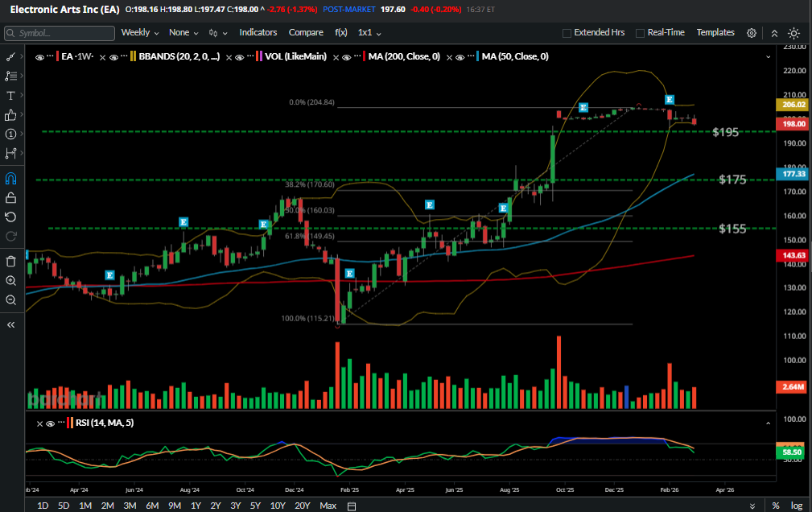This screenshot has width=812, height=512.
Task: Open the Indicators menu
Action: (258, 33)
